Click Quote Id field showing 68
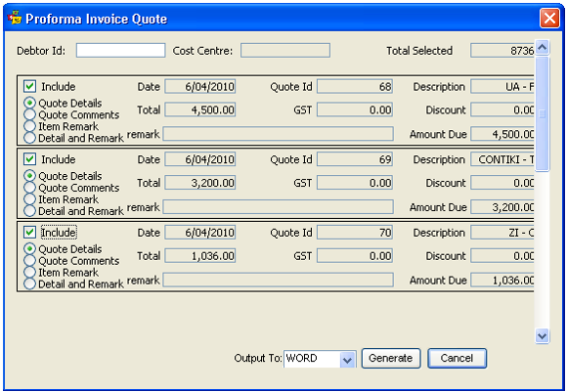This screenshot has height=392, width=567. (355, 86)
